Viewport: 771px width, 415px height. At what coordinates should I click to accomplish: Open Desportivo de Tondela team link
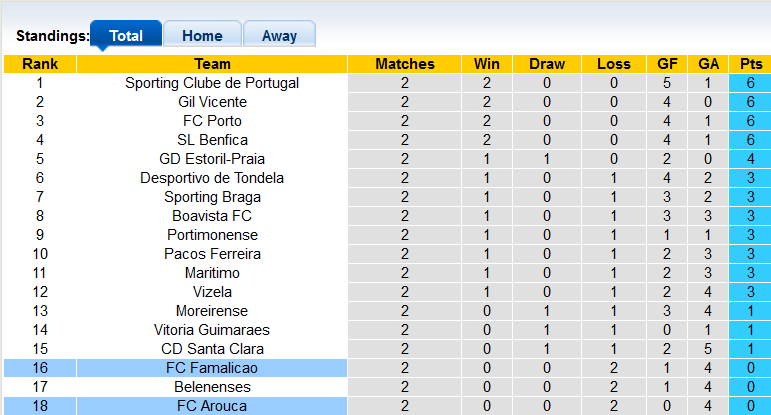click(212, 178)
